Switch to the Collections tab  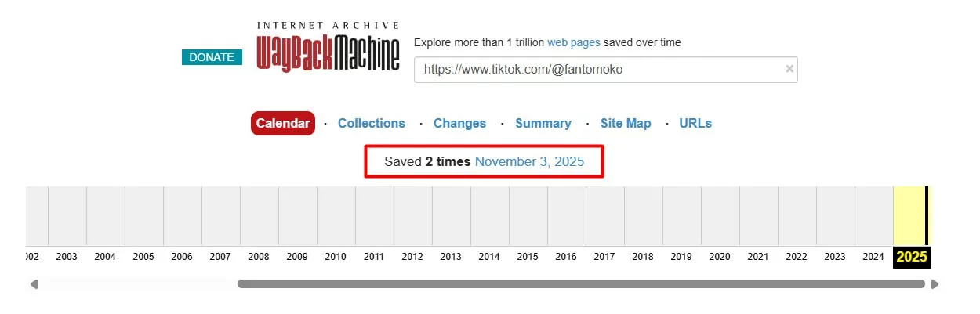coord(372,123)
